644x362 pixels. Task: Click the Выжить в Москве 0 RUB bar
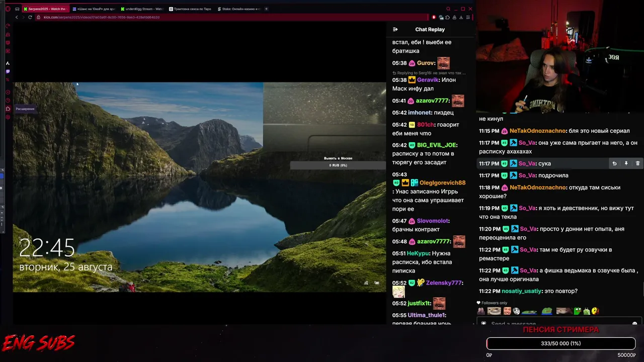(338, 165)
